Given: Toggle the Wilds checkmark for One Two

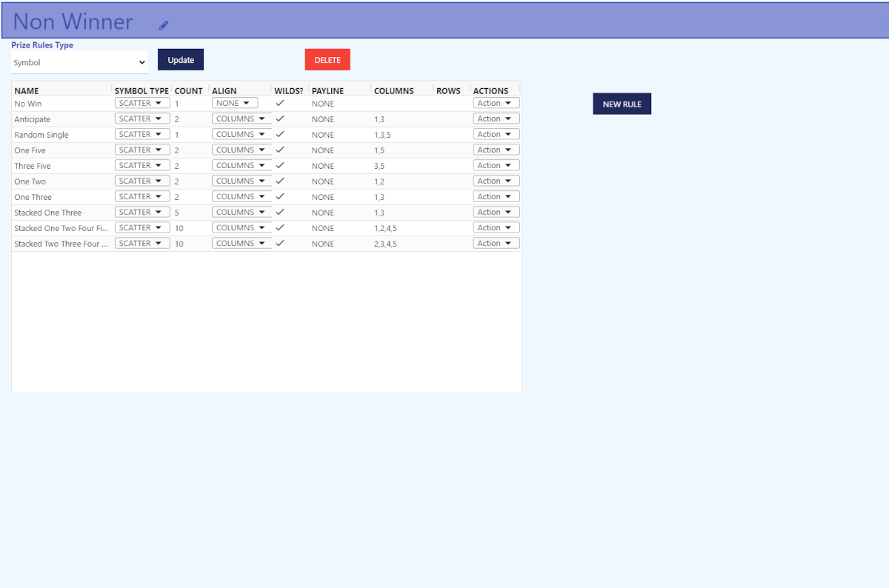Looking at the screenshot, I should click(280, 181).
